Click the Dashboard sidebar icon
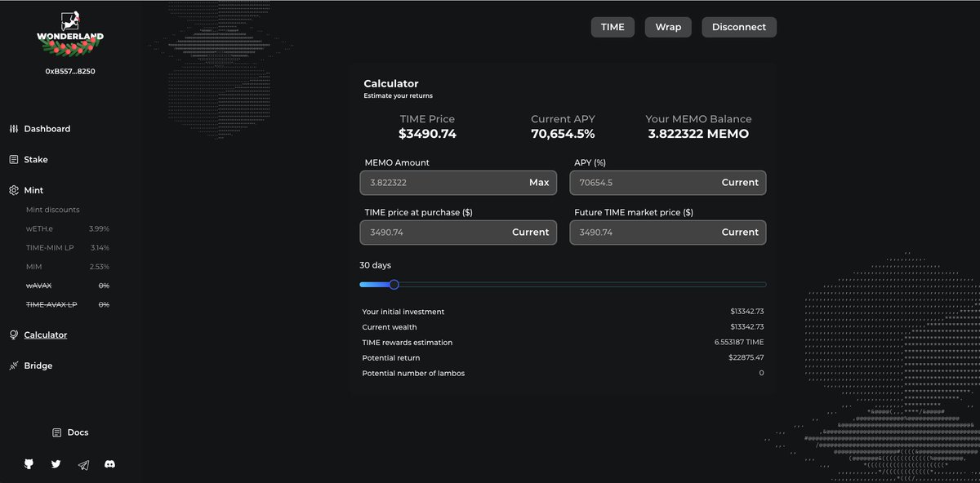 tap(14, 129)
